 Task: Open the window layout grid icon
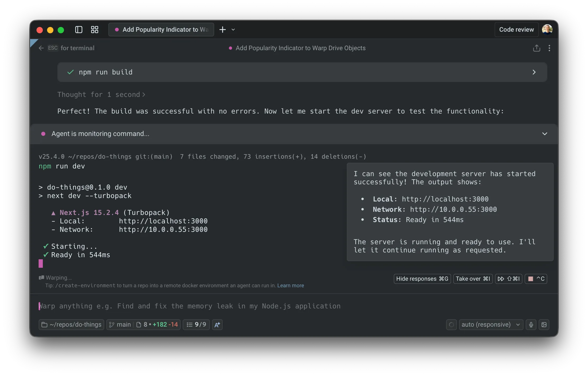(x=94, y=30)
